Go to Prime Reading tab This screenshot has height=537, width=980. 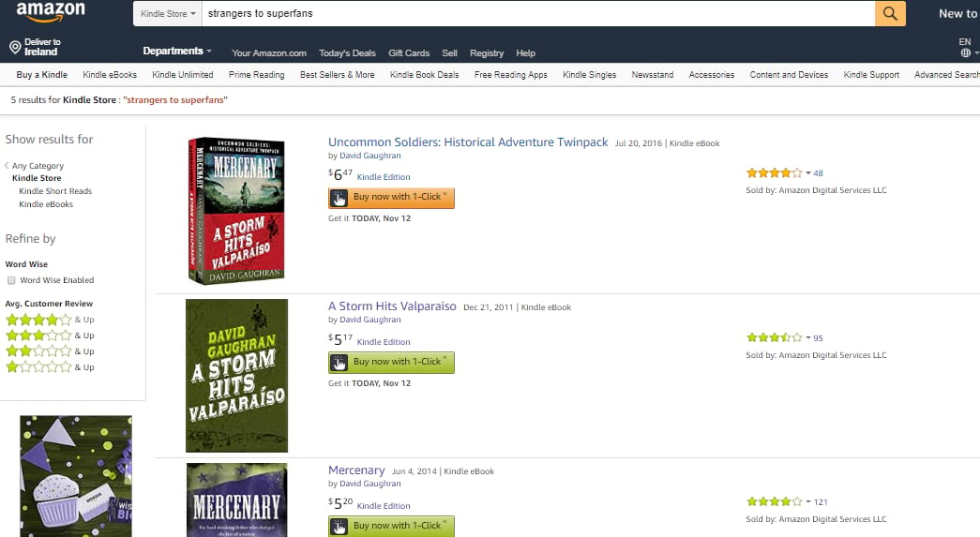point(256,74)
